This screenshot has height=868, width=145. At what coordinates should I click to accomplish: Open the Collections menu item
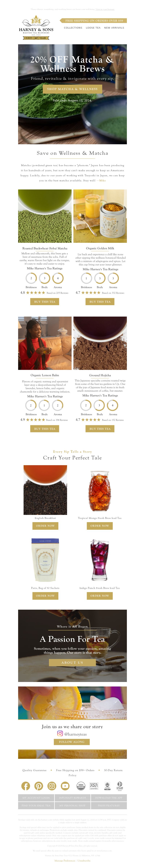coord(73,28)
